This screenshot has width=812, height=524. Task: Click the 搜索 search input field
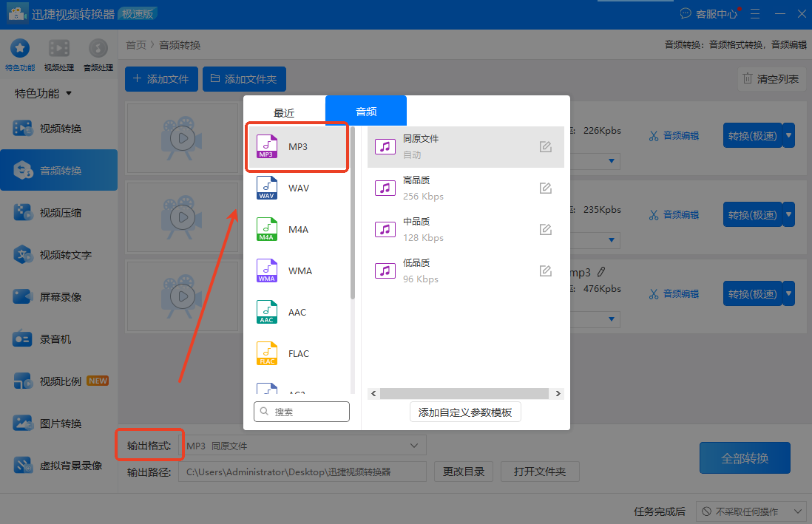(302, 412)
